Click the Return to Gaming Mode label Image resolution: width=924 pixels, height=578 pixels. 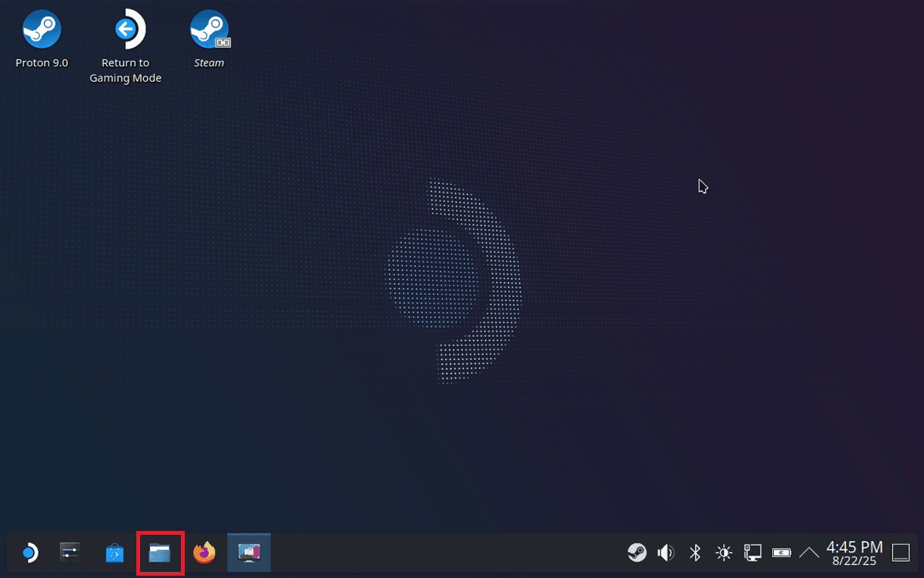point(126,70)
